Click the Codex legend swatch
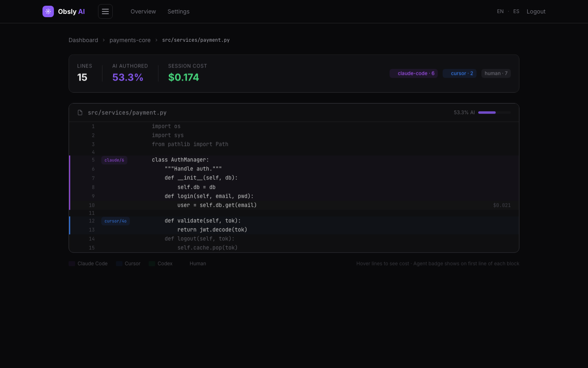 152,264
